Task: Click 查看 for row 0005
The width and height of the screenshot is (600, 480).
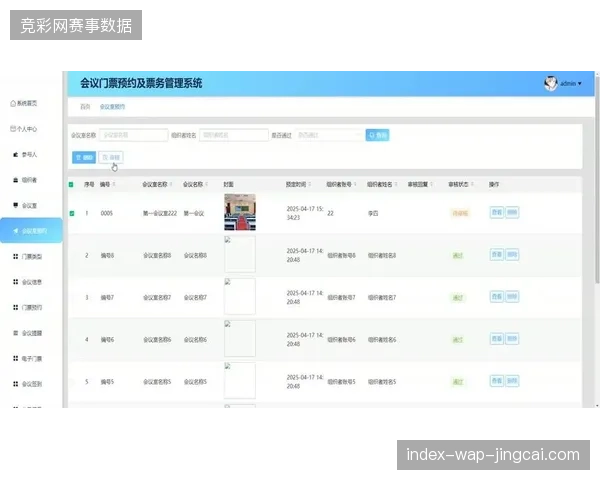Action: [497, 212]
